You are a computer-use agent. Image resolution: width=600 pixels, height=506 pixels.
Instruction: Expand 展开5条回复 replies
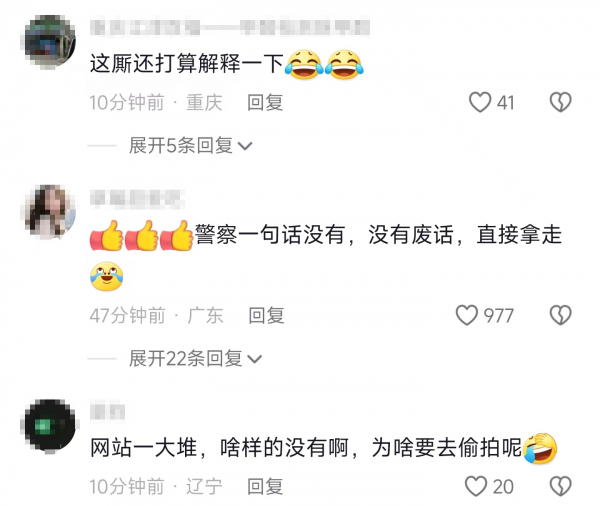click(x=191, y=145)
